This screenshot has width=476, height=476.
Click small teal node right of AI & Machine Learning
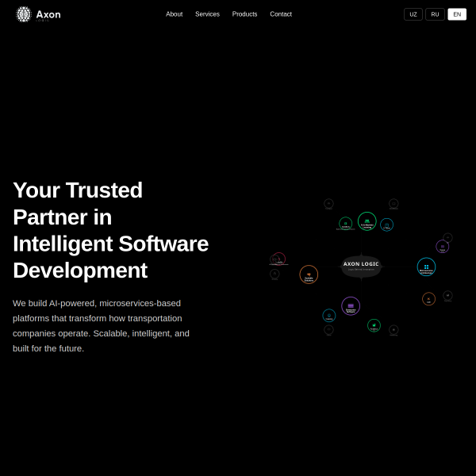[387, 225]
